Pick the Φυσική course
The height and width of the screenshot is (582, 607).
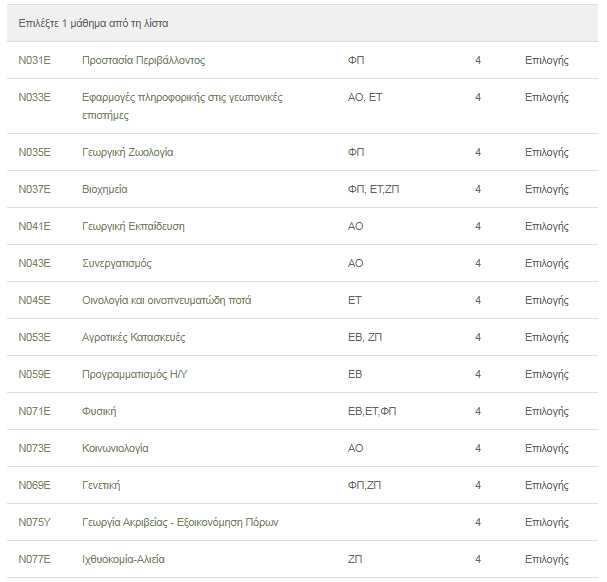(99, 411)
